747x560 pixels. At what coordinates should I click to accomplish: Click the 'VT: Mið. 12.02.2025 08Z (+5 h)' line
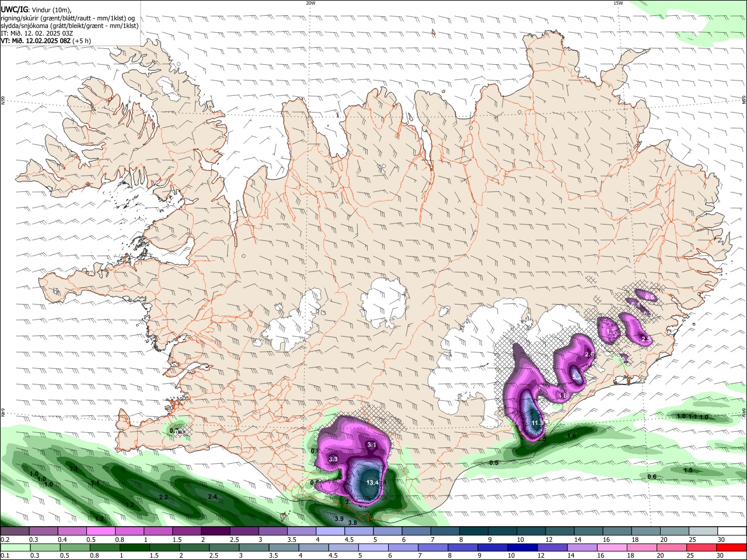pos(46,41)
